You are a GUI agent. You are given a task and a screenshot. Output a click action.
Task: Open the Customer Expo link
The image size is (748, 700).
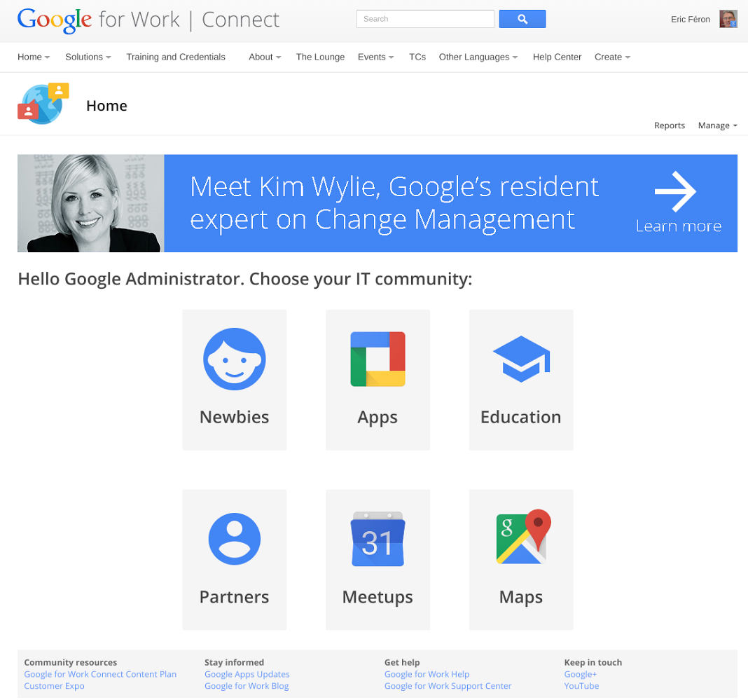point(54,686)
